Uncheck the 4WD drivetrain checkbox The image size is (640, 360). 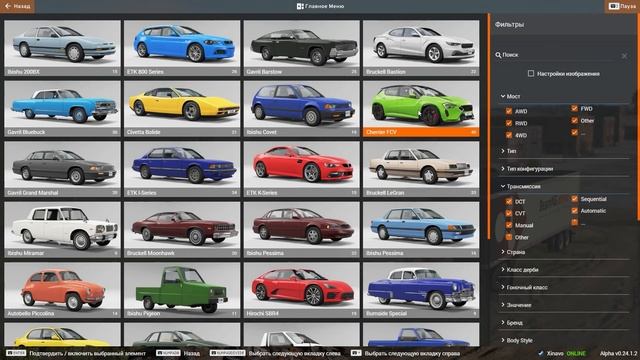click(509, 135)
